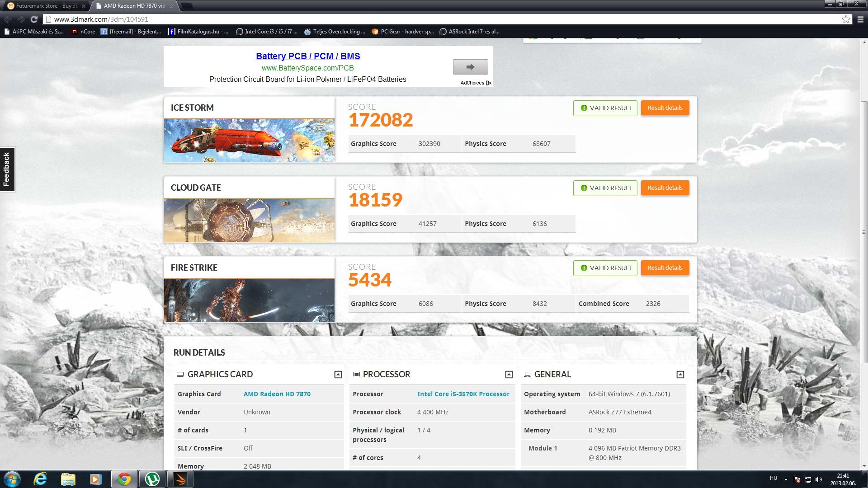Click the browser Forward arrow
Screen dimensions: 868x488
pyautogui.click(x=21, y=19)
